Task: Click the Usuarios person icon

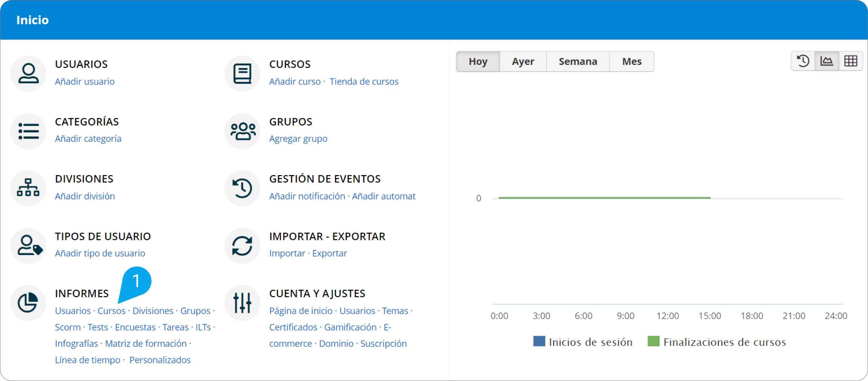Action: click(28, 73)
